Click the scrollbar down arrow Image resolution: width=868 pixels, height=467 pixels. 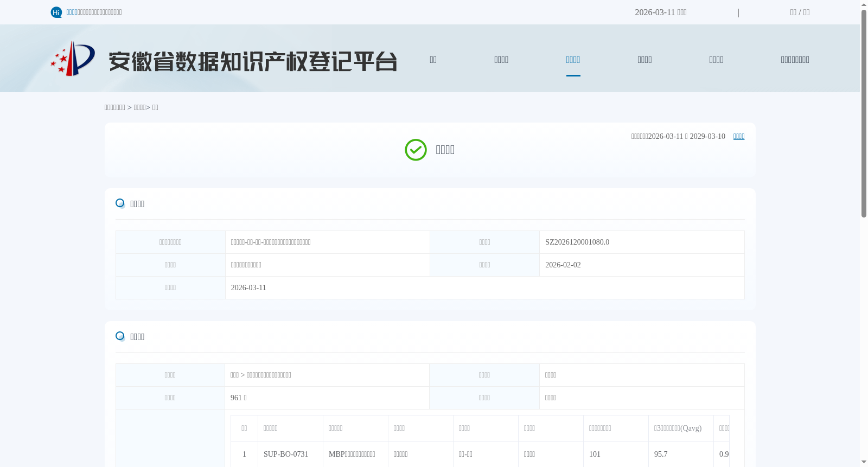[864, 462]
